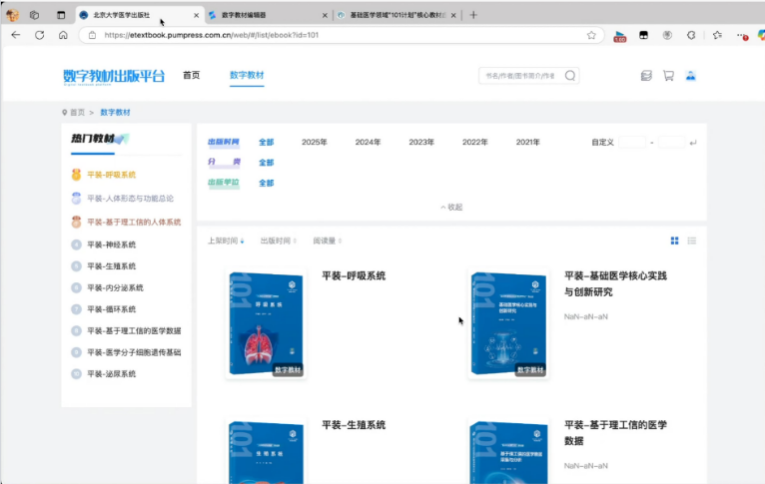Filter by 2025年

point(314,142)
